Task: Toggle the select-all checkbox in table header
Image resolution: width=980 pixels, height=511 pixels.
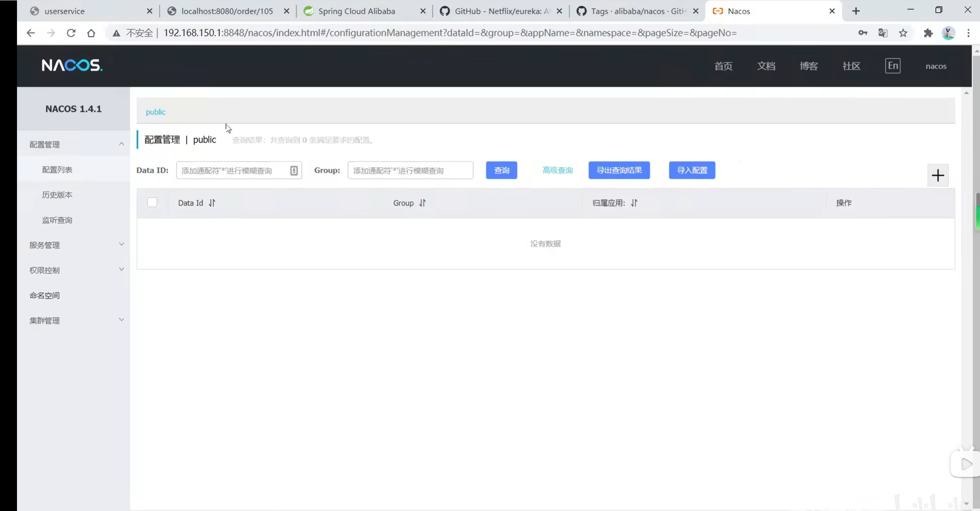Action: 152,203
